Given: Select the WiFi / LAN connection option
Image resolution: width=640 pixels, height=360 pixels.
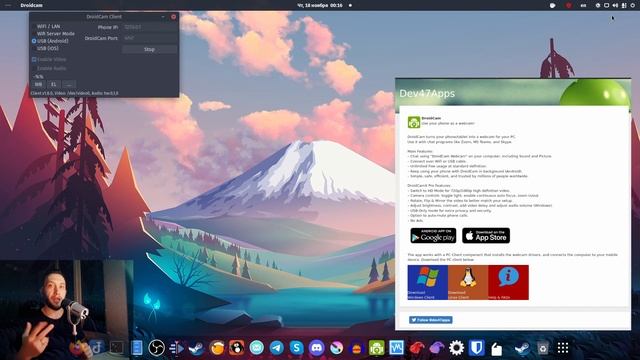Looking at the screenshot, I should coord(46,26).
